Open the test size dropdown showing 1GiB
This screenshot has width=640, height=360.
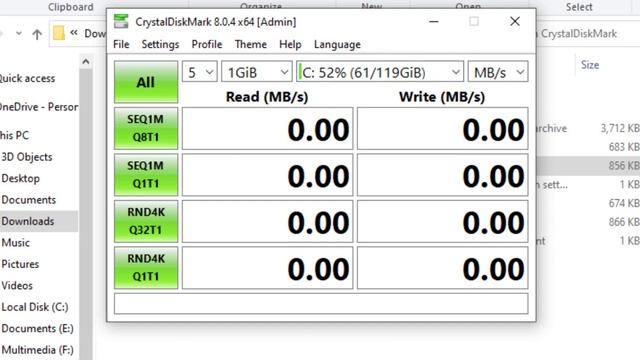257,72
